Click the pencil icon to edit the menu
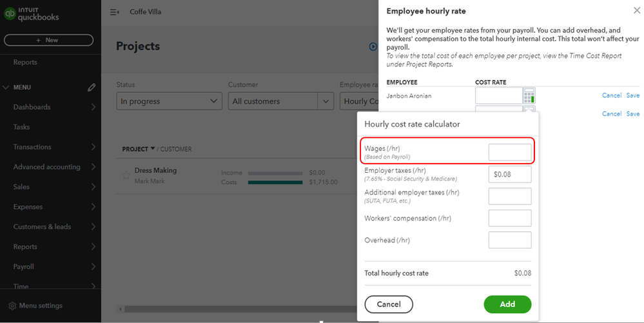 coord(92,87)
